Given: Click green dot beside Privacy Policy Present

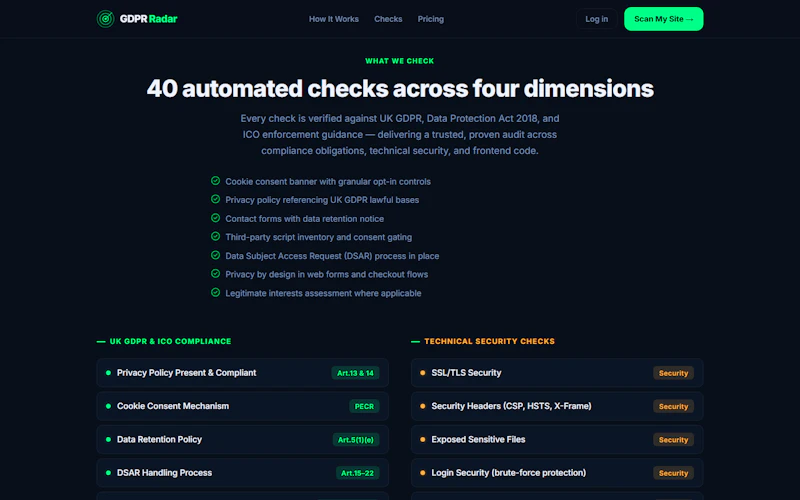Looking at the screenshot, I should tap(108, 373).
